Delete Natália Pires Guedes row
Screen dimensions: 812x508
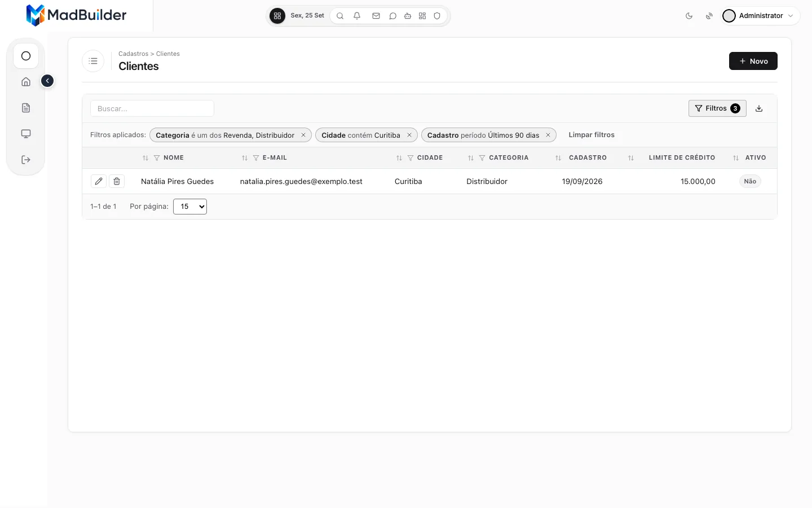click(x=117, y=181)
